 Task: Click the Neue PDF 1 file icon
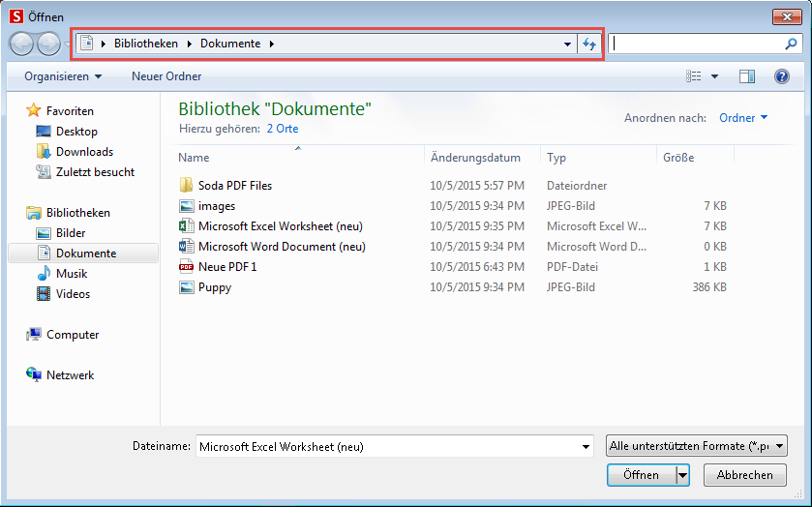click(186, 267)
